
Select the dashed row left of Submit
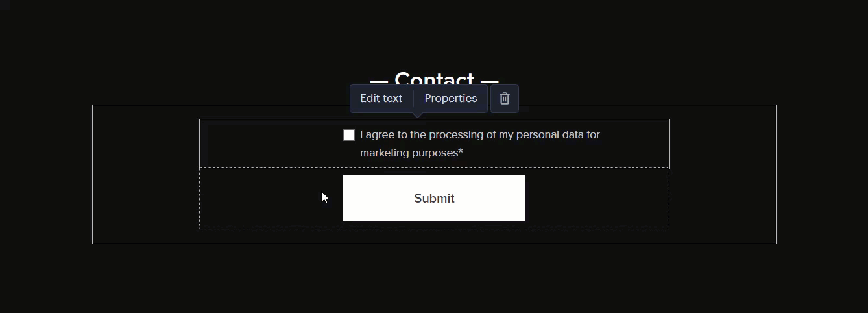click(271, 199)
